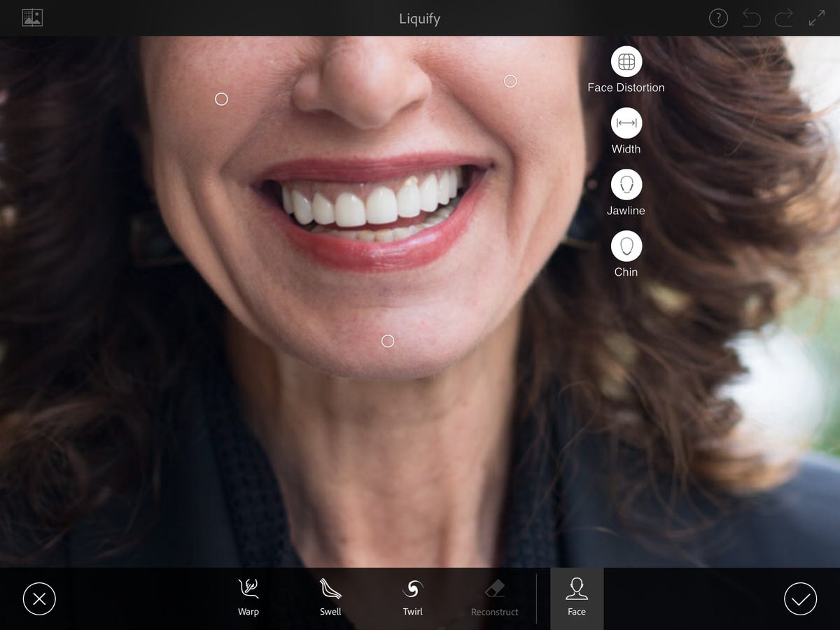The image size is (840, 630).
Task: Apply changes with the checkmark button
Action: click(800, 599)
